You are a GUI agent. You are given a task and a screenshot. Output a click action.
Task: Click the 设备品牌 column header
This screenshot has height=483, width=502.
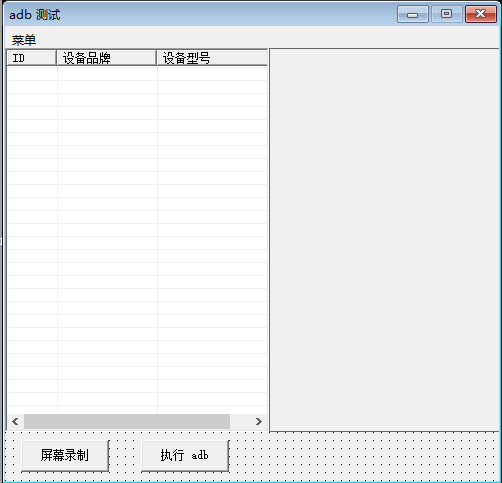click(107, 58)
